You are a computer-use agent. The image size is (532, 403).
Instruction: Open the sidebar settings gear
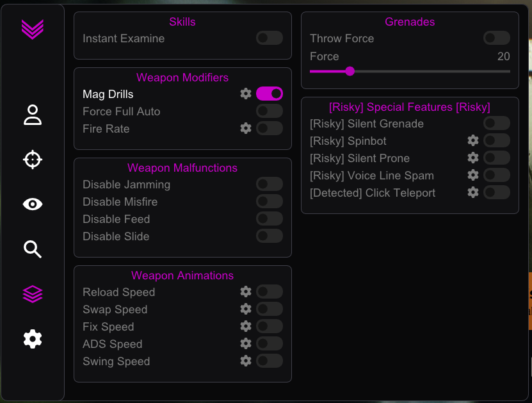click(33, 339)
